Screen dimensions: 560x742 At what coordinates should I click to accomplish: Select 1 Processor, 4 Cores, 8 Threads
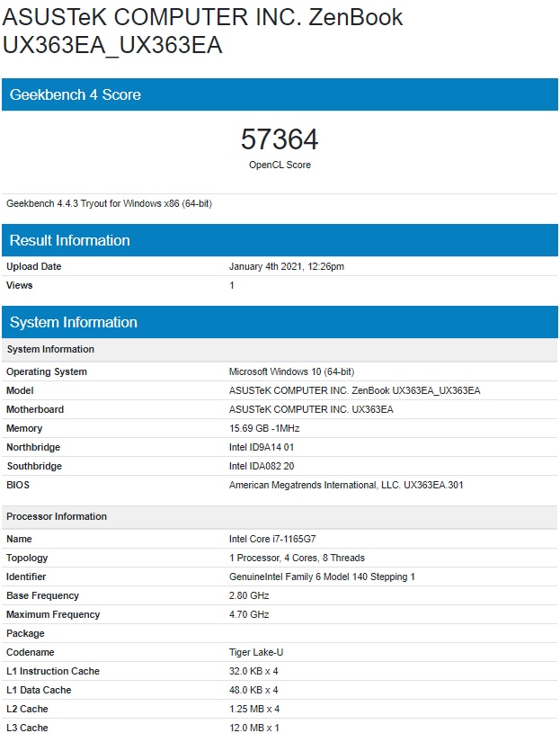(x=297, y=558)
